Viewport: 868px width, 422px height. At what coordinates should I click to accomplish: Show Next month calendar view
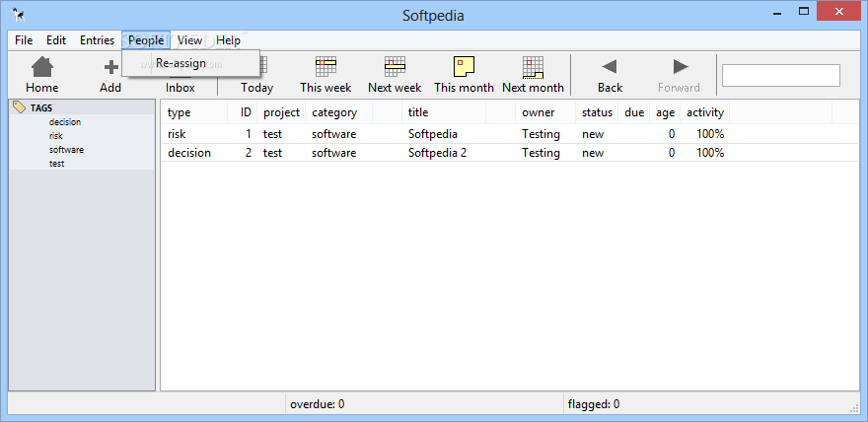coord(533,75)
